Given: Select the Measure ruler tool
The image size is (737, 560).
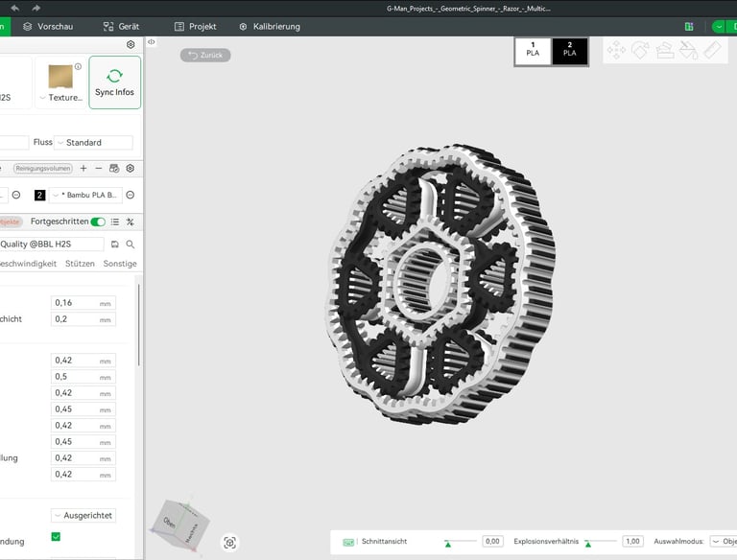Looking at the screenshot, I should pos(713,50).
